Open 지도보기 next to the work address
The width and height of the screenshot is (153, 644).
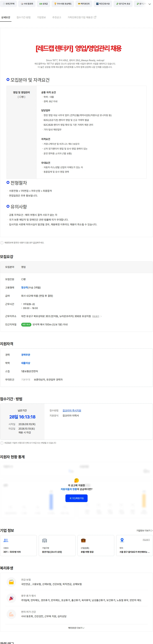(x=95, y=316)
